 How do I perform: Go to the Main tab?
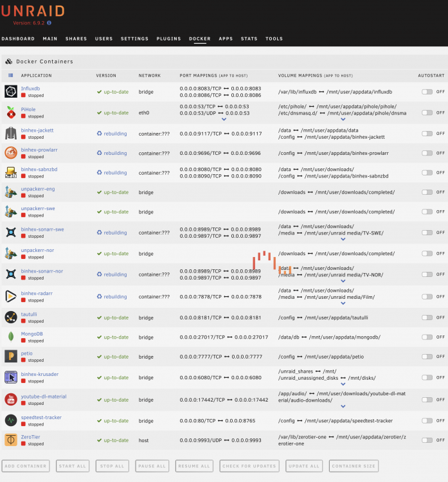(x=50, y=39)
